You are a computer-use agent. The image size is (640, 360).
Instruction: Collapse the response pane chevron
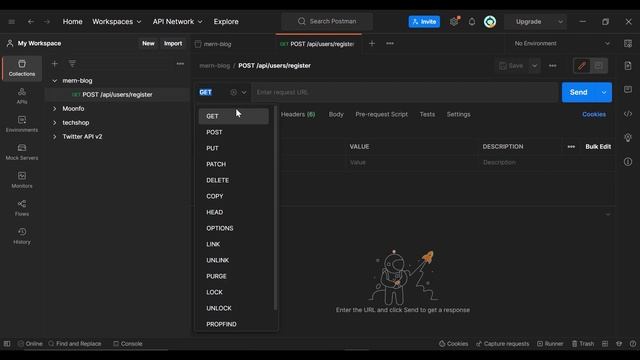point(608,214)
